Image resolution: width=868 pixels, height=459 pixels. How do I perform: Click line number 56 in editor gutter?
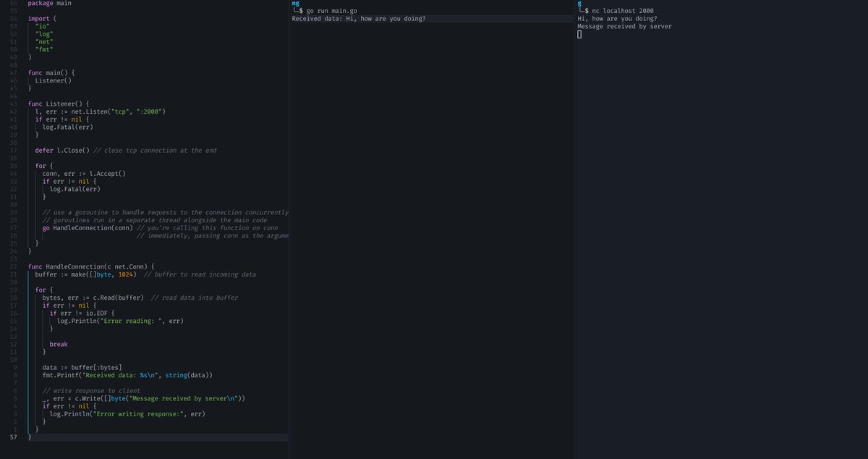(14, 4)
